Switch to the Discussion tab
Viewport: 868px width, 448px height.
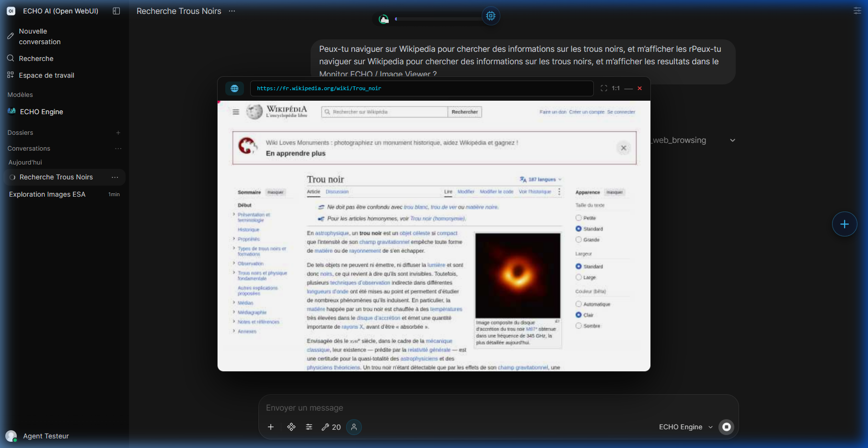click(x=337, y=192)
